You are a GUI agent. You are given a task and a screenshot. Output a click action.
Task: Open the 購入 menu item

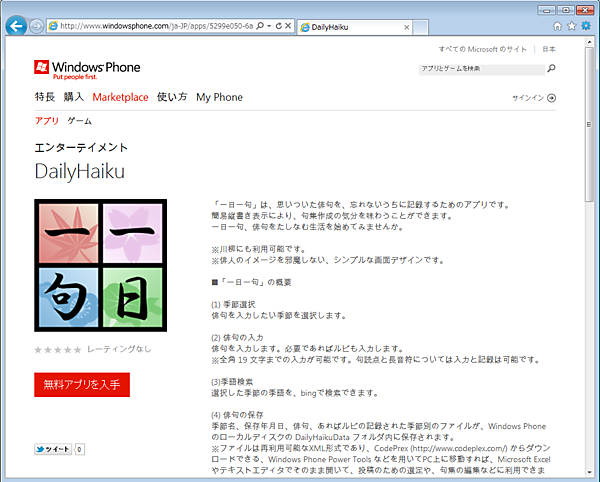click(74, 97)
